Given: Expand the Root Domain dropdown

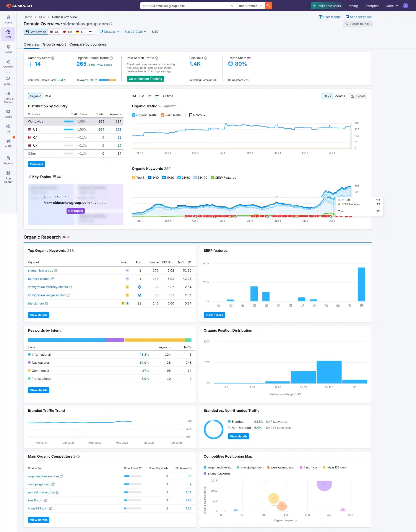Looking at the screenshot, I should click(250, 6).
